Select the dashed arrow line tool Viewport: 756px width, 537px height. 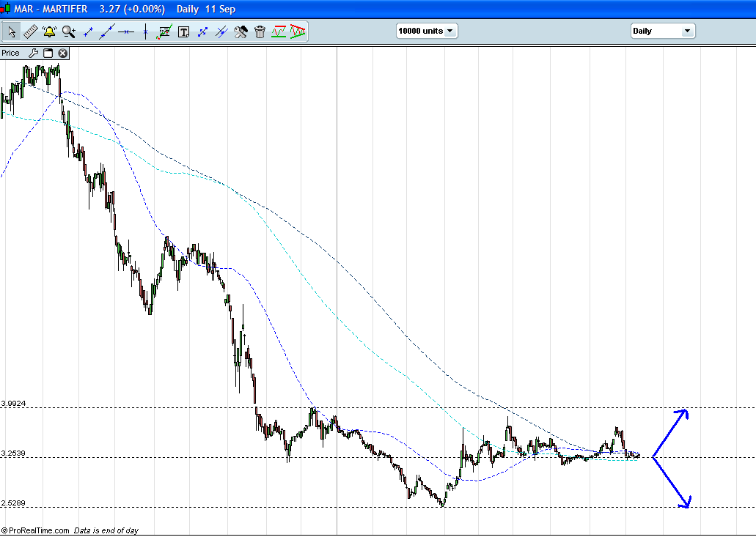tap(202, 32)
